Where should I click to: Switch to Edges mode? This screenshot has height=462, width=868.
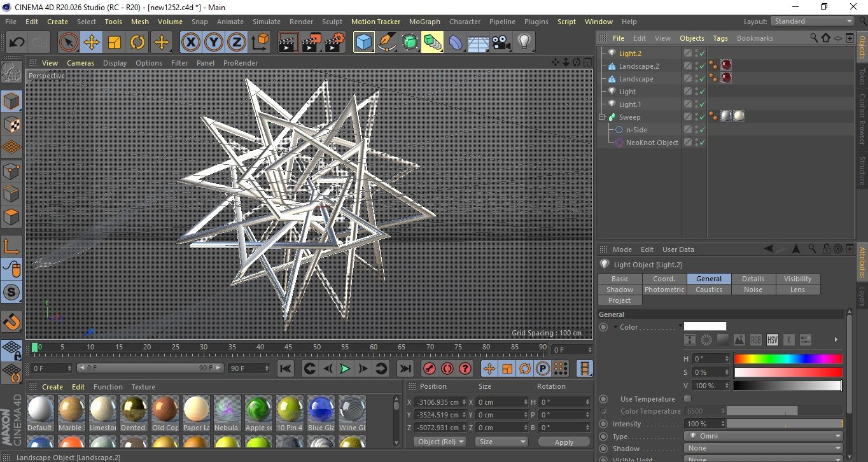coord(11,193)
